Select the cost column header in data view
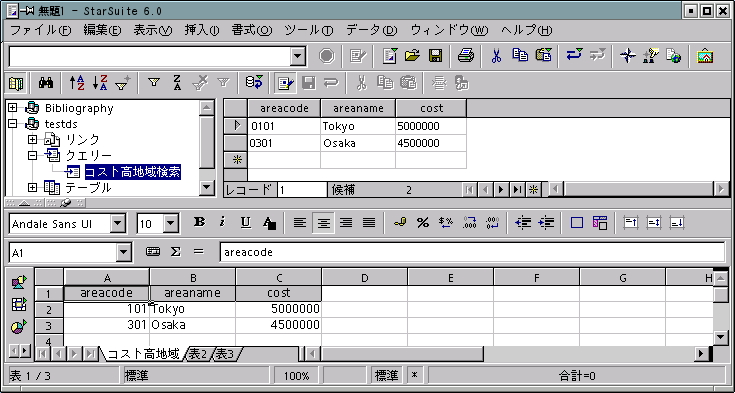 click(x=431, y=108)
